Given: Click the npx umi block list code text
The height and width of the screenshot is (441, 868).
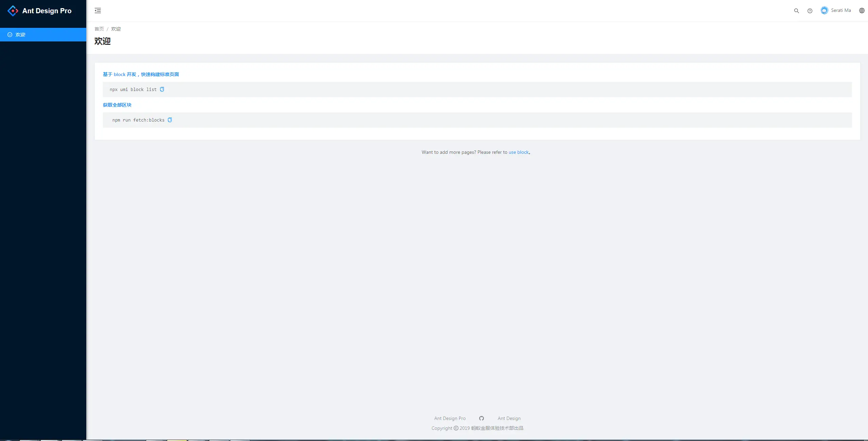Looking at the screenshot, I should [133, 90].
